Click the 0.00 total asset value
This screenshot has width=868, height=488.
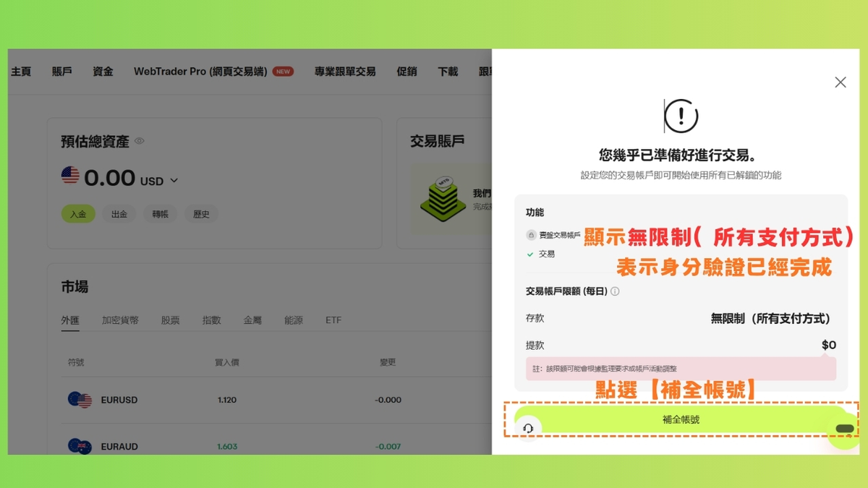pos(109,178)
